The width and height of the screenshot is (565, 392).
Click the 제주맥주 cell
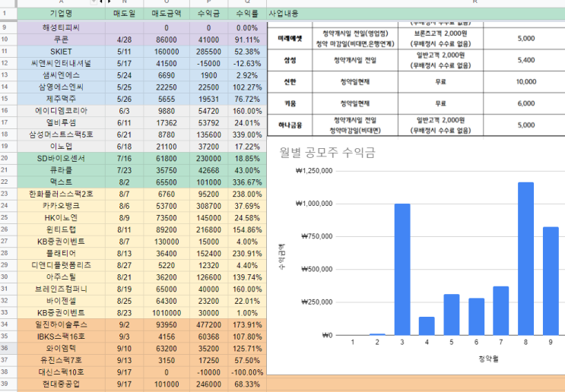pyautogui.click(x=62, y=99)
